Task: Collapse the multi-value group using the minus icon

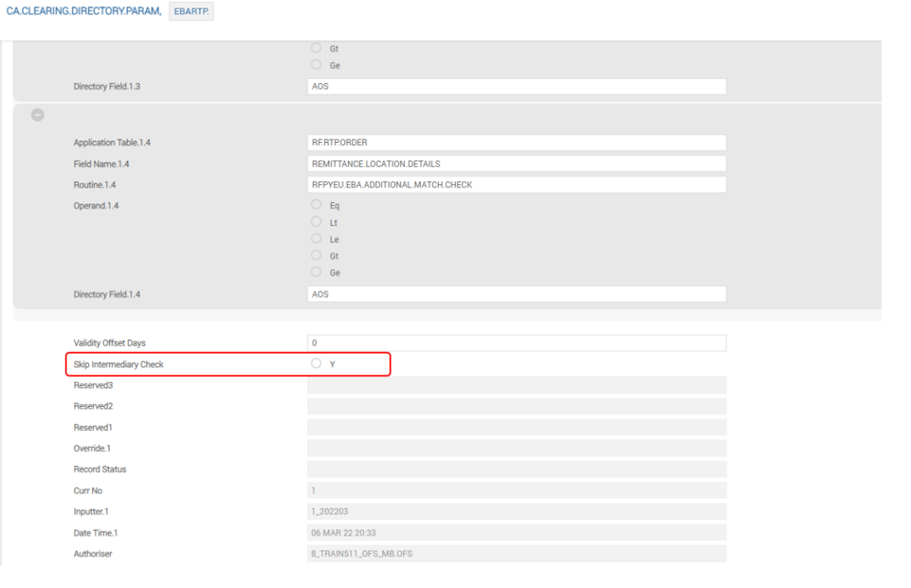Action: (37, 115)
